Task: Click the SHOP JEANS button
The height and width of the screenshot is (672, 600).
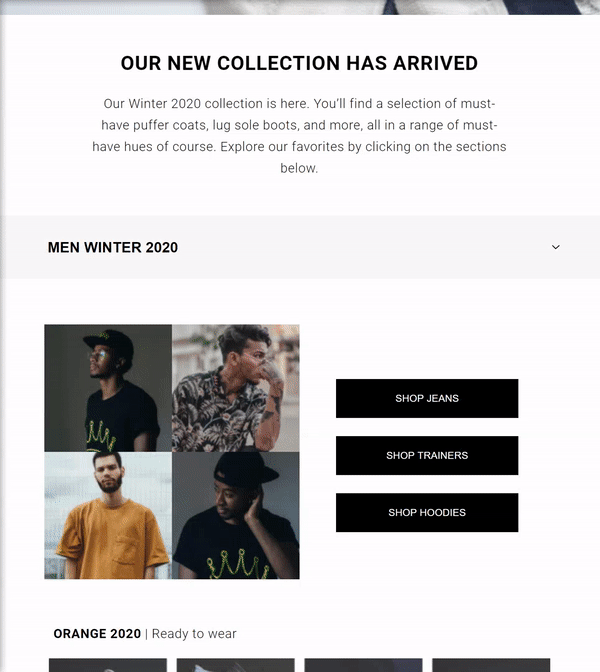Action: [x=427, y=398]
